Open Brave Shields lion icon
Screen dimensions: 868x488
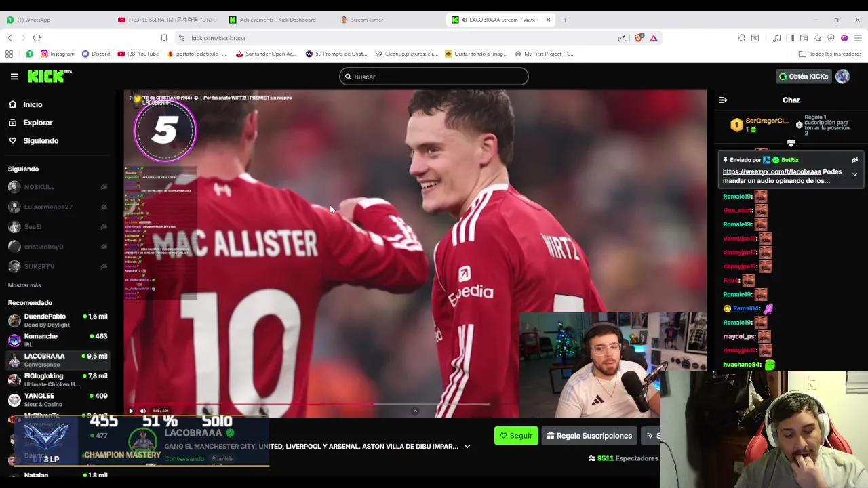(x=638, y=38)
